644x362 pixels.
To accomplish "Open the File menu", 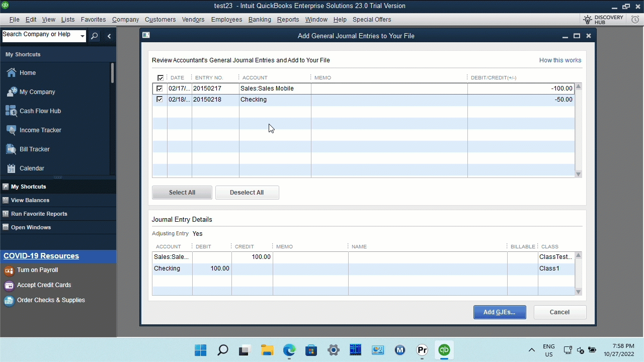I will point(14,20).
